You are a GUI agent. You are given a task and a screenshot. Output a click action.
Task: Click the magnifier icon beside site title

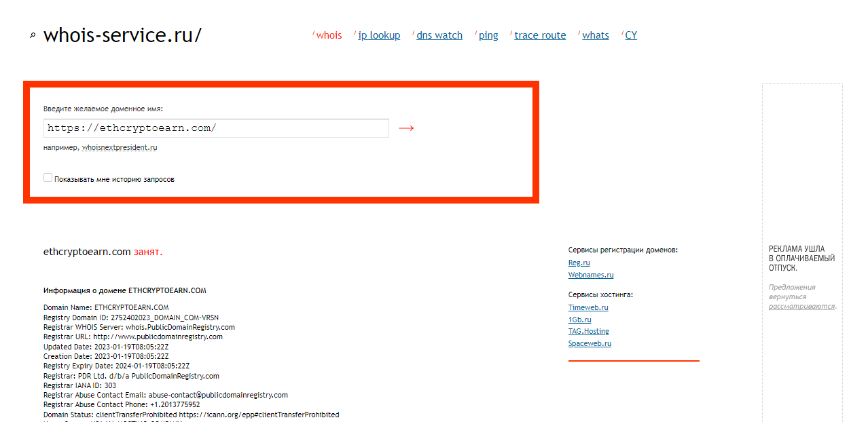click(32, 36)
